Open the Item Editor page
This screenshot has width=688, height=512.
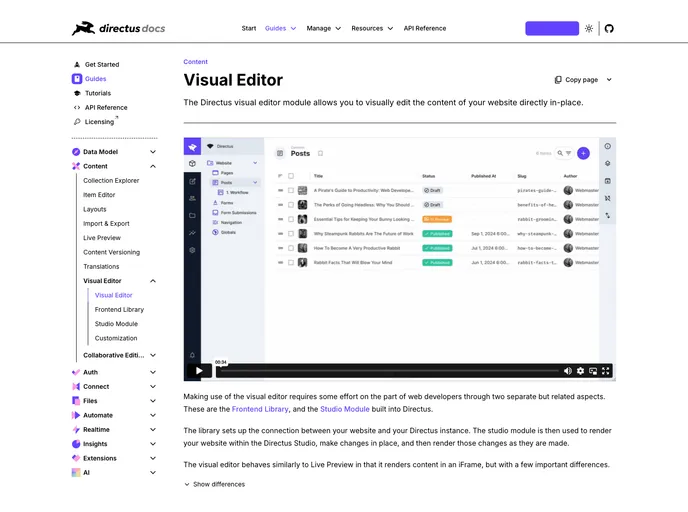coord(99,195)
